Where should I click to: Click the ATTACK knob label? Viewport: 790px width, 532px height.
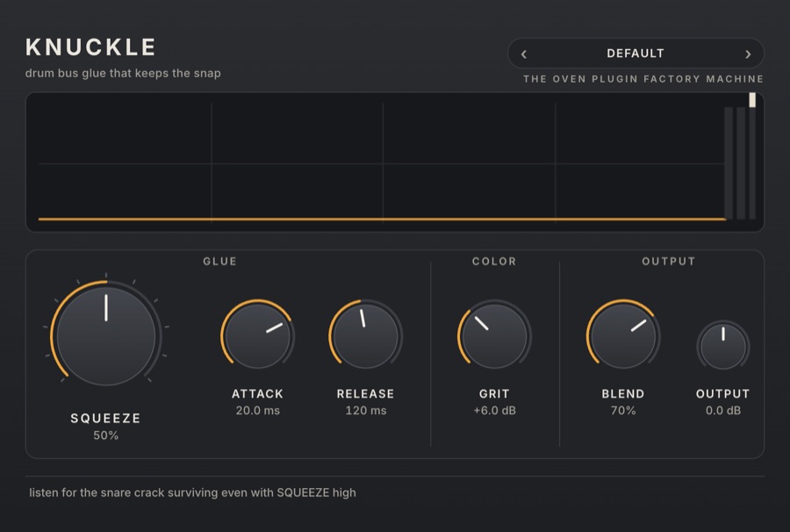tap(257, 393)
